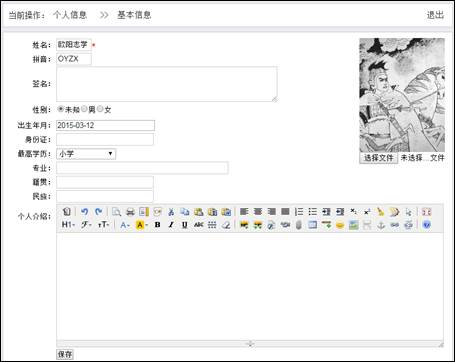Screen dimensions: 455x362
Task: Click the paste icon in the toolbar
Action: click(x=199, y=212)
